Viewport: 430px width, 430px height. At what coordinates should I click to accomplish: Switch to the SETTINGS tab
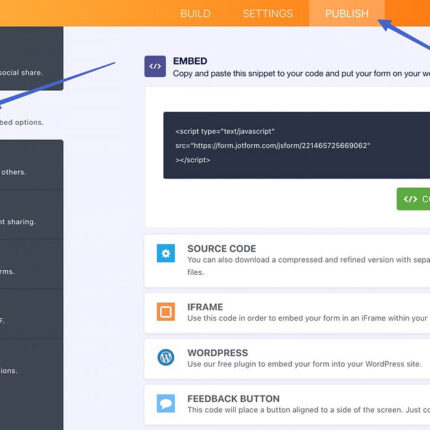tap(268, 13)
